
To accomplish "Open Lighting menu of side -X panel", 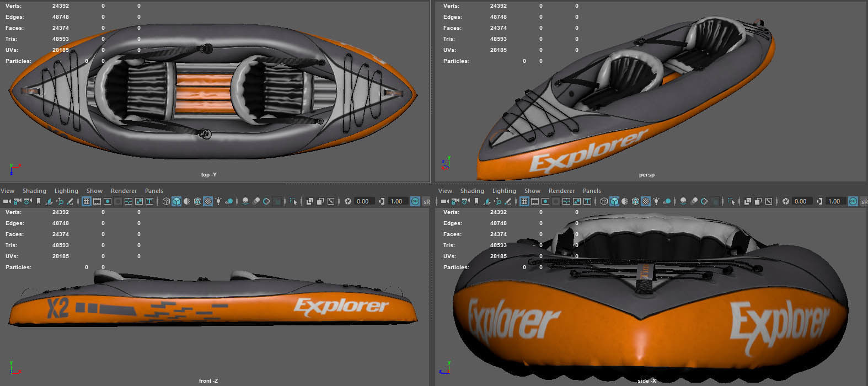I will pos(504,191).
